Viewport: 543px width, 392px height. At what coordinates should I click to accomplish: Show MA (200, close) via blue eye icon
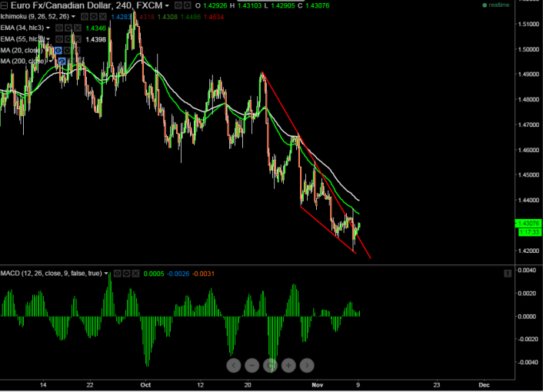tap(62, 61)
